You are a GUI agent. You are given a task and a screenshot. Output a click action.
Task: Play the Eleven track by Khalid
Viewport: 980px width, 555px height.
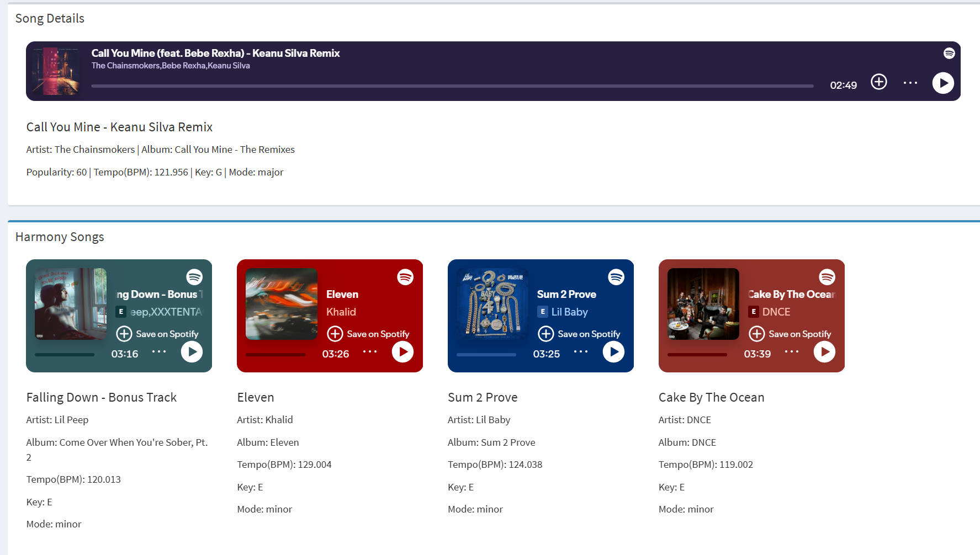click(x=402, y=352)
